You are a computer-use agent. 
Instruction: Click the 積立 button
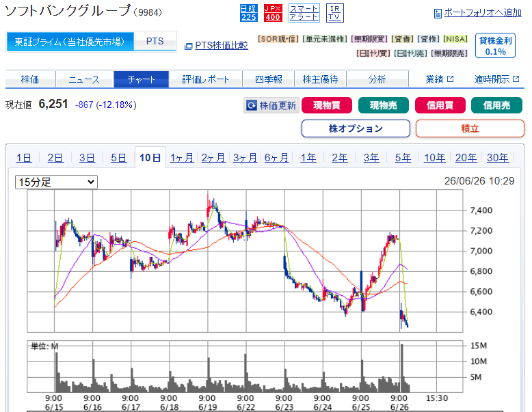pyautogui.click(x=470, y=128)
